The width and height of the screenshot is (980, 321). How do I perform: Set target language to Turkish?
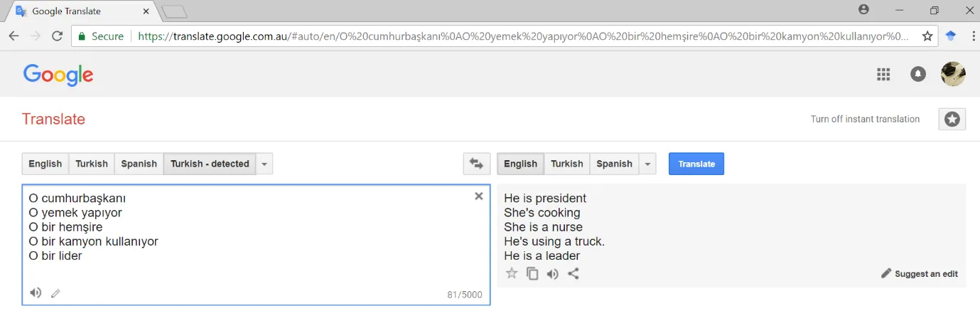(566, 164)
